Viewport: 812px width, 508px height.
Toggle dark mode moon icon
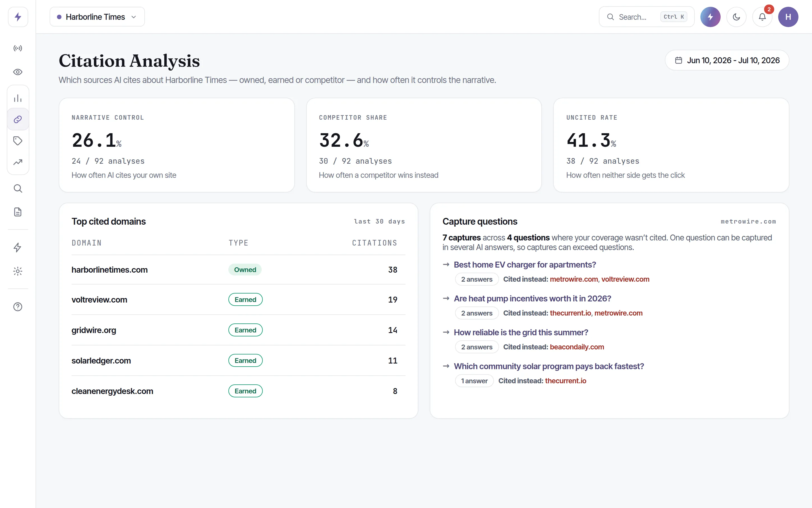click(x=736, y=17)
